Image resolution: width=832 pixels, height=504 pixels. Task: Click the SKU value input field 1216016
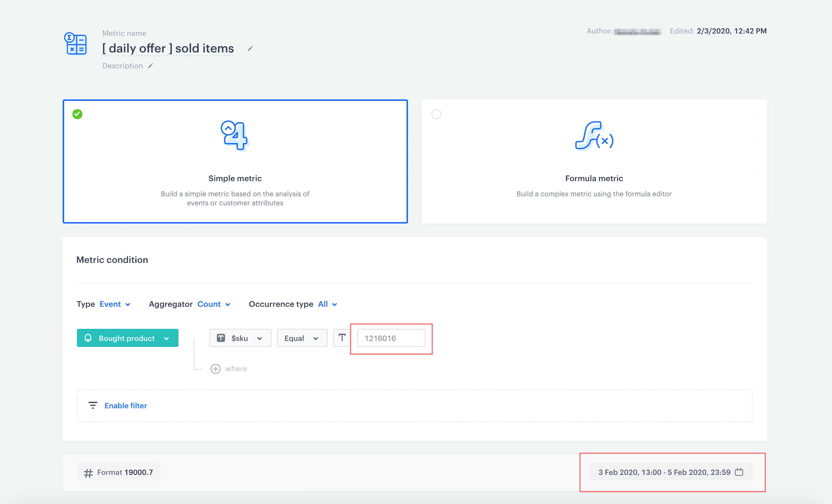click(x=391, y=338)
